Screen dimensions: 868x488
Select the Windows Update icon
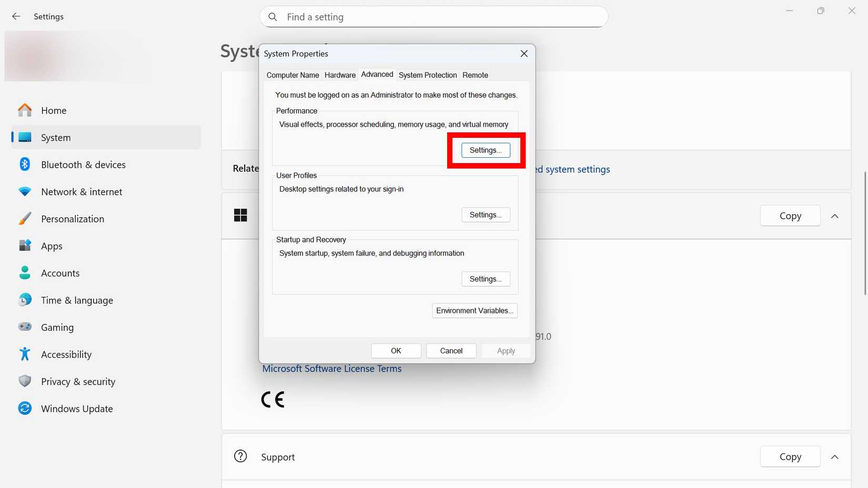[x=25, y=408]
